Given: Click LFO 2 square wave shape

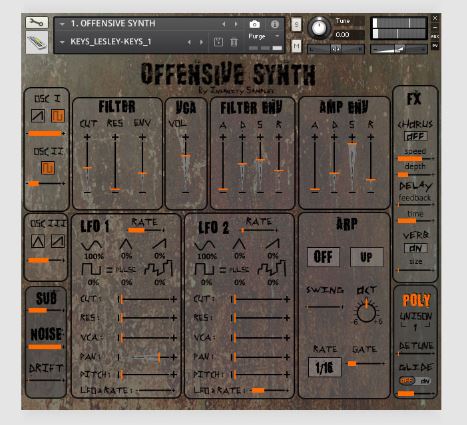Looking at the screenshot, I should click(x=204, y=269).
